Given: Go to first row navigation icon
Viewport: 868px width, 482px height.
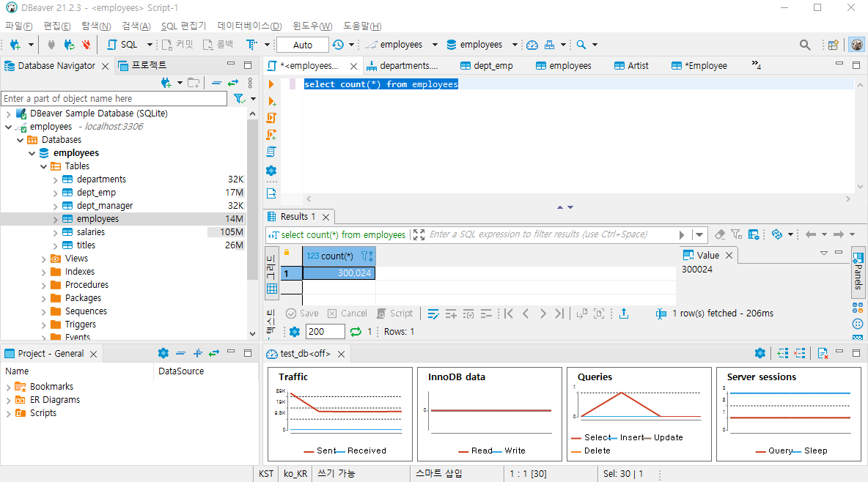Looking at the screenshot, I should click(509, 314).
